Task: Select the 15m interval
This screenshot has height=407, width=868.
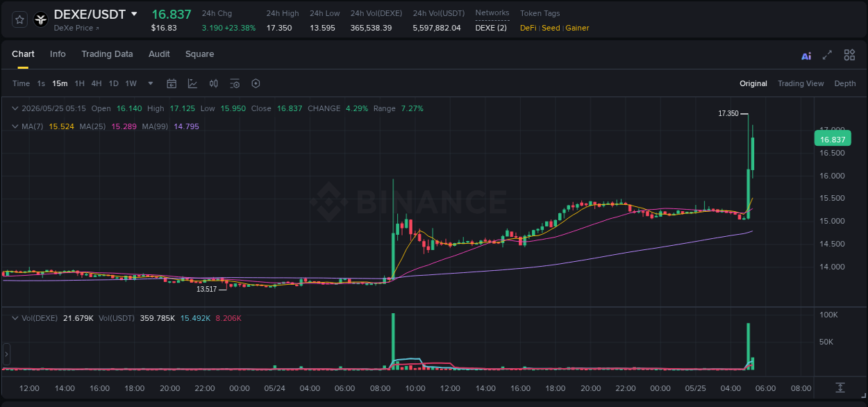Action: pos(60,83)
